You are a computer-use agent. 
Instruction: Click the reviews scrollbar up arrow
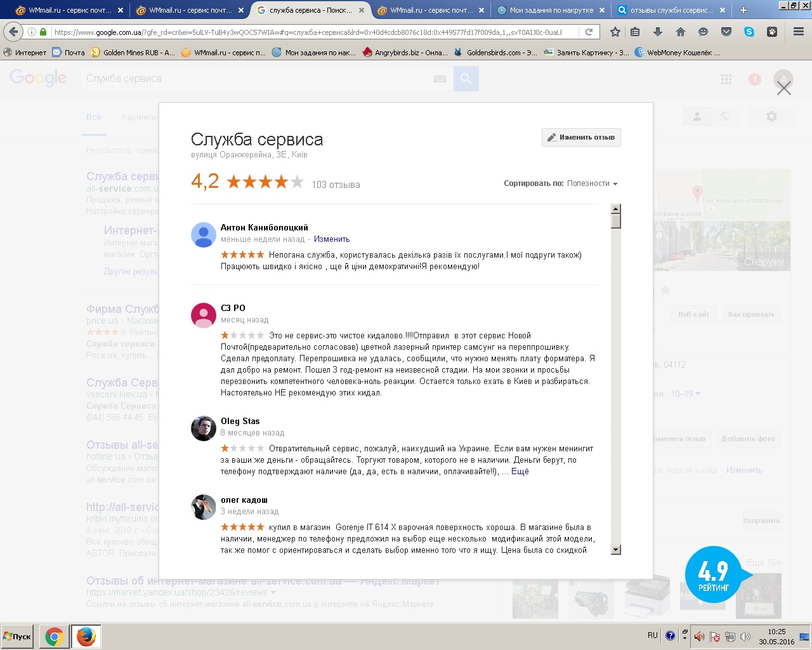coord(616,209)
